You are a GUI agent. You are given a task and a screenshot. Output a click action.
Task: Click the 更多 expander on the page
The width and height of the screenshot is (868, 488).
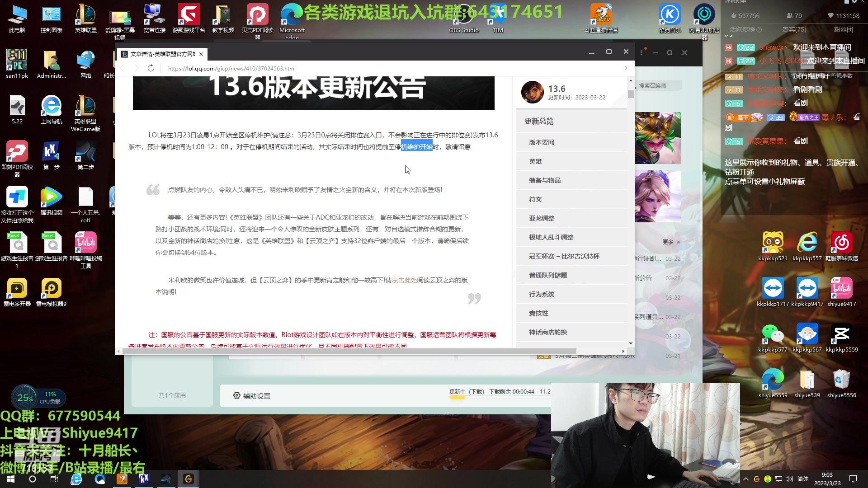coord(668,242)
